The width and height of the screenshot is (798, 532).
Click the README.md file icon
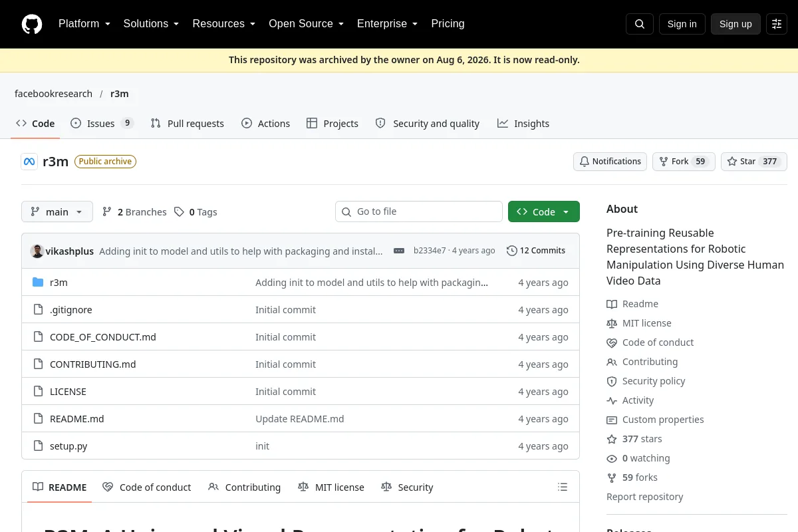pyautogui.click(x=38, y=419)
